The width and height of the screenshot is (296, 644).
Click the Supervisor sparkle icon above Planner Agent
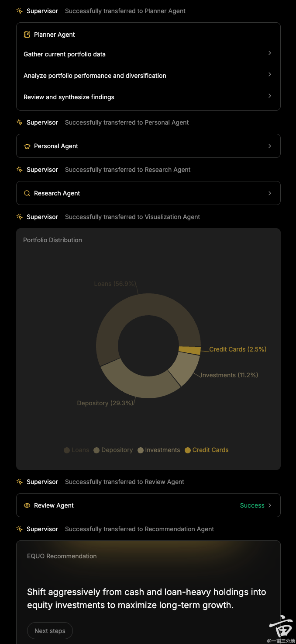click(20, 11)
